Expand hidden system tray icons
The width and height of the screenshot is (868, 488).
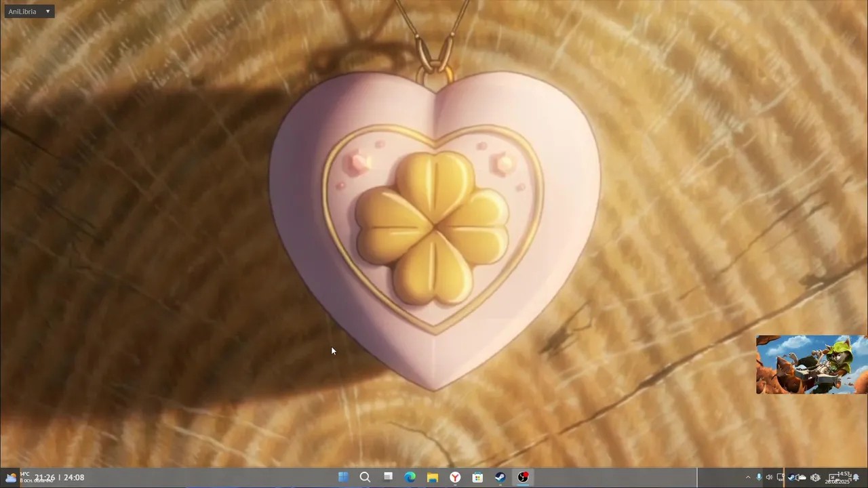(x=748, y=477)
